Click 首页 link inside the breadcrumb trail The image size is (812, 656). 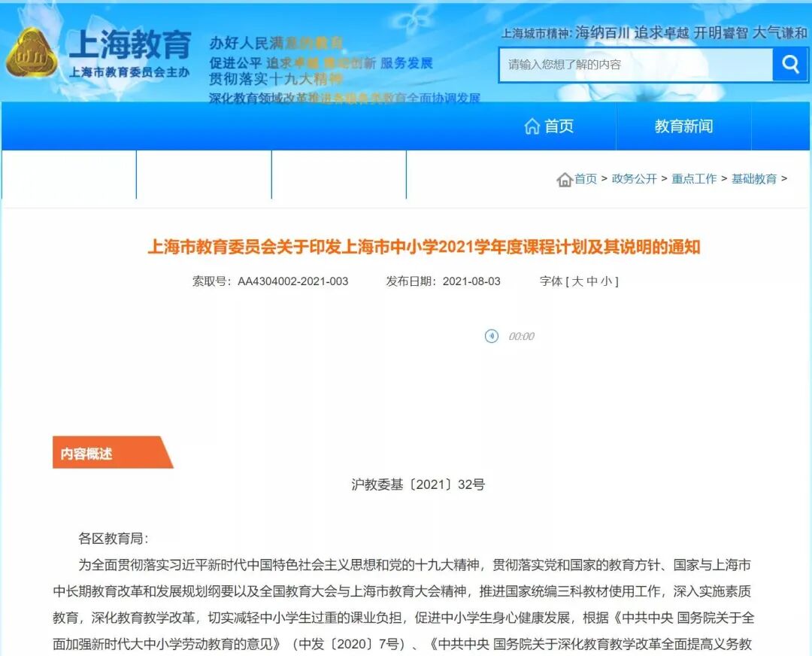click(586, 179)
